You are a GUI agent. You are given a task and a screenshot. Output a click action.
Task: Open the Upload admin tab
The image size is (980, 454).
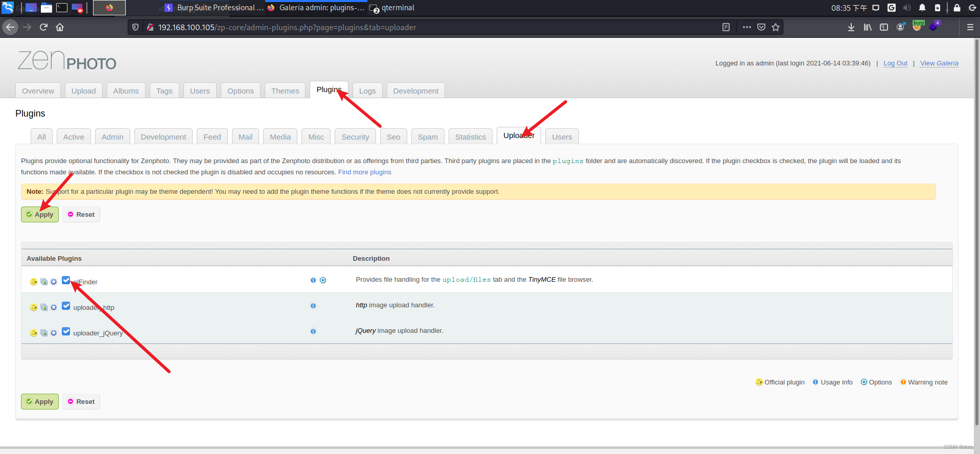[84, 90]
